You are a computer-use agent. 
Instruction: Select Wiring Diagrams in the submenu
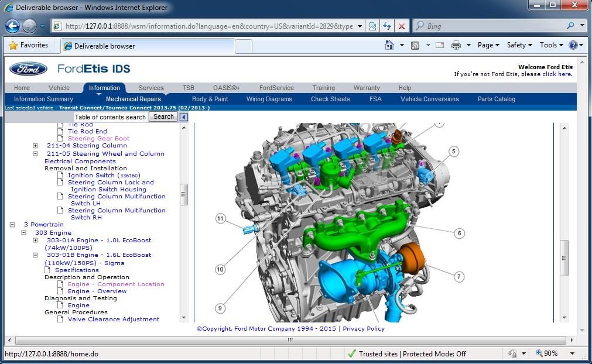tap(269, 99)
